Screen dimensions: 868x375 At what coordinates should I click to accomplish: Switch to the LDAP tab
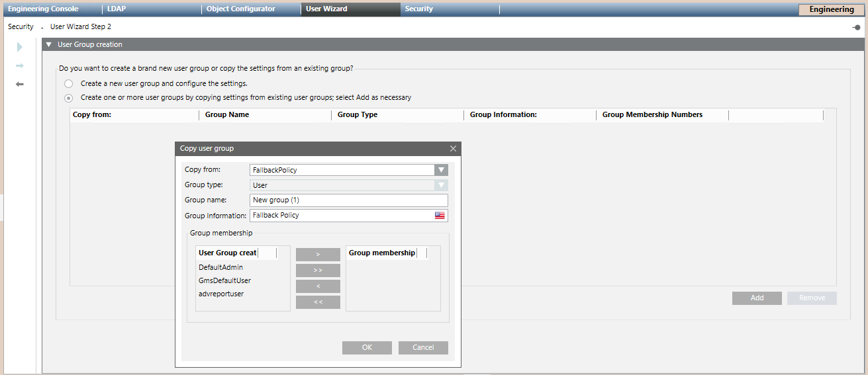point(117,9)
